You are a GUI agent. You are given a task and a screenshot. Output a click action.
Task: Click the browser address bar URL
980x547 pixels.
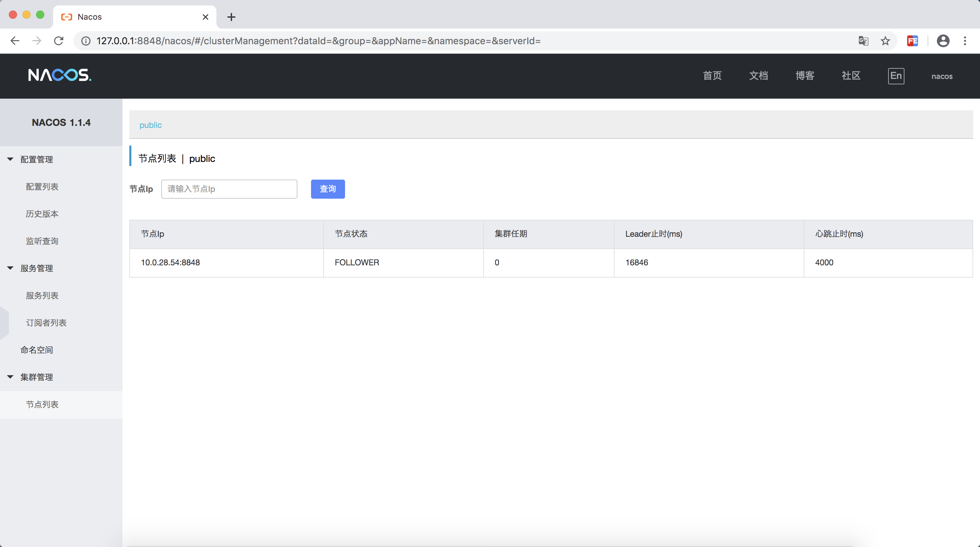click(318, 41)
